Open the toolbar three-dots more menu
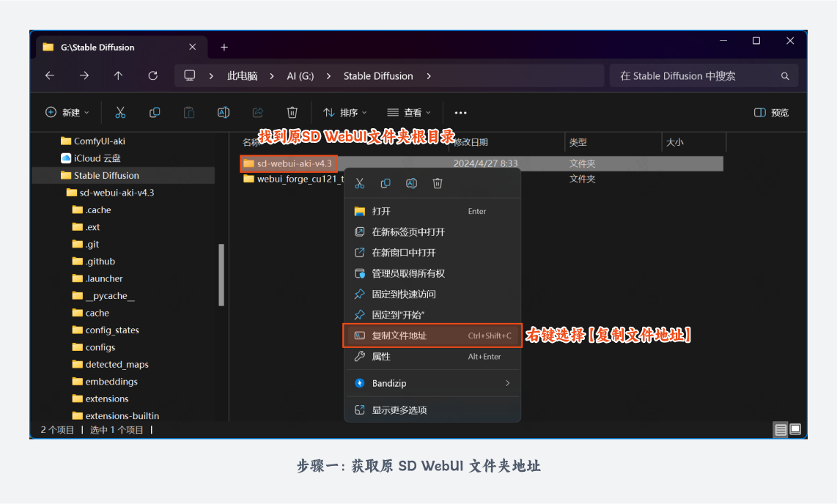This screenshot has width=837, height=504. 461,113
